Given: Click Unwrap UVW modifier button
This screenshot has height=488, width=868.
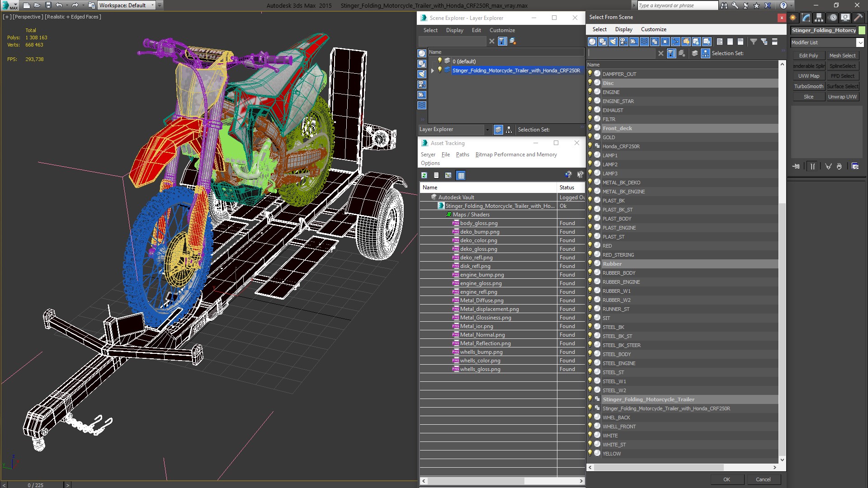Looking at the screenshot, I should [842, 97].
